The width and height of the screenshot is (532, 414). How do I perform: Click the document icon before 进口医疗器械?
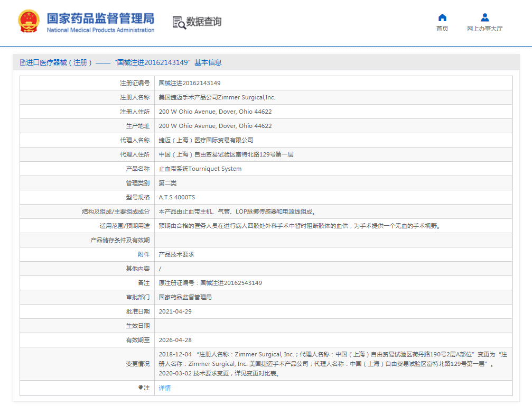click(22, 62)
